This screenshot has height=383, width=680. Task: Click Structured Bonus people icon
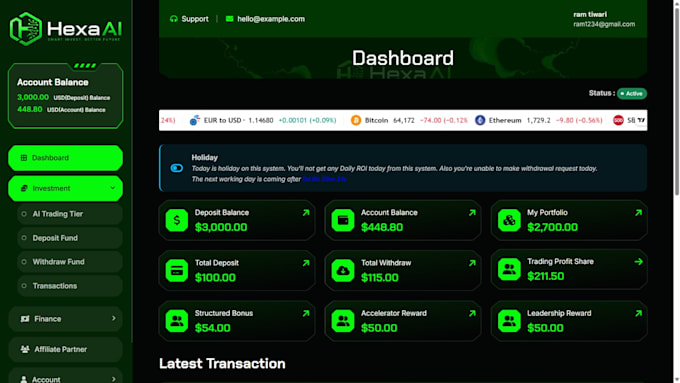coord(177,321)
